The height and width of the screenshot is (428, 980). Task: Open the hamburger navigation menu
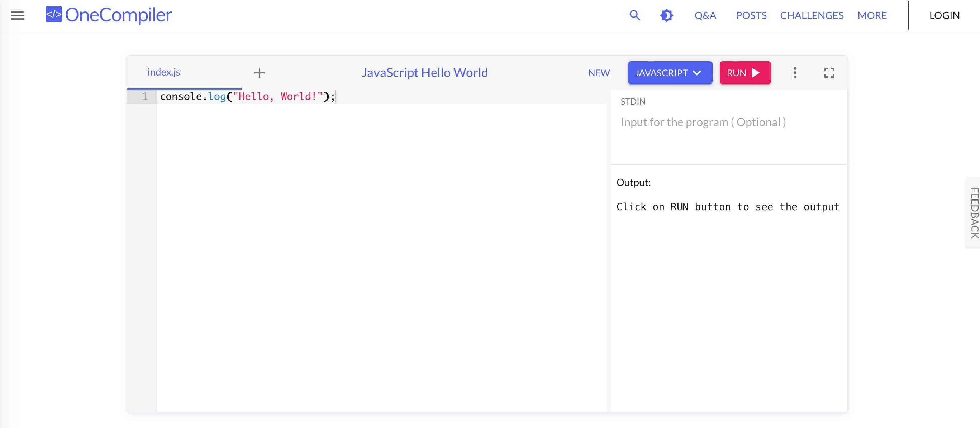coord(18,15)
